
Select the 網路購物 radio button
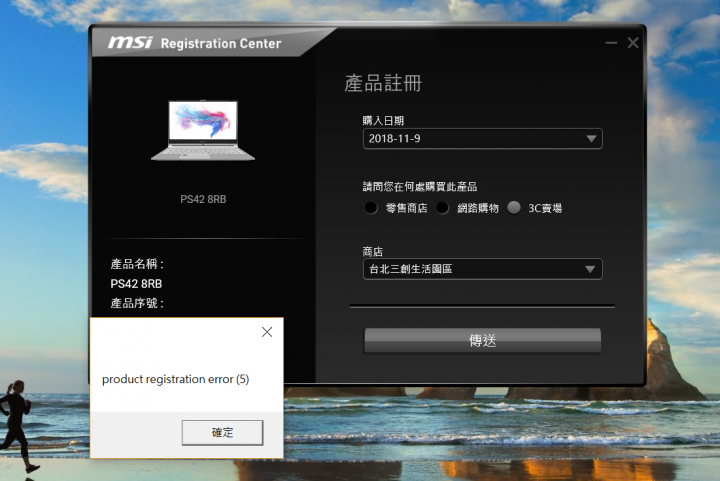point(442,208)
